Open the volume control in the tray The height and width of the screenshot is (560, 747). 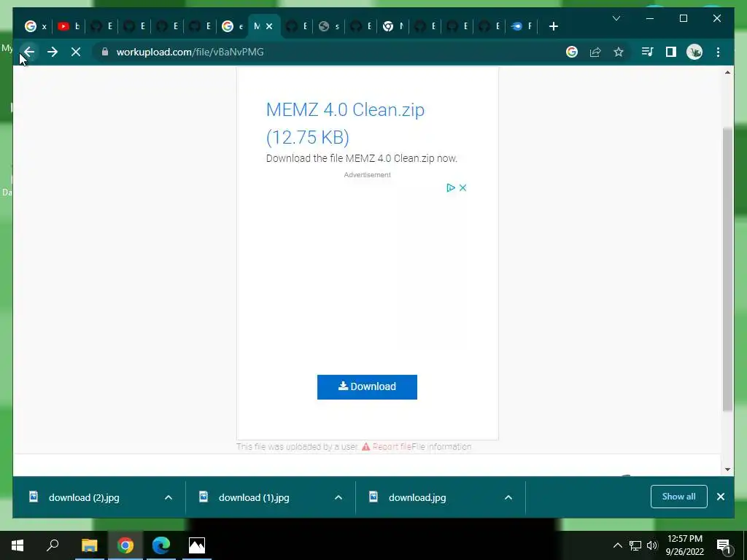652,545
